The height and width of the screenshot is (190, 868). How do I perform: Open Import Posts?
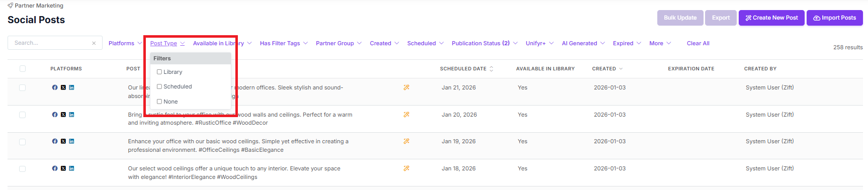tap(835, 18)
